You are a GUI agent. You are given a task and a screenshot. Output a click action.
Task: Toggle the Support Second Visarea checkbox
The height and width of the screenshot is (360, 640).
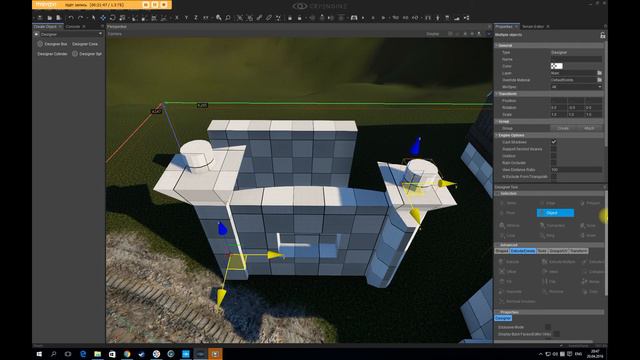click(x=554, y=149)
